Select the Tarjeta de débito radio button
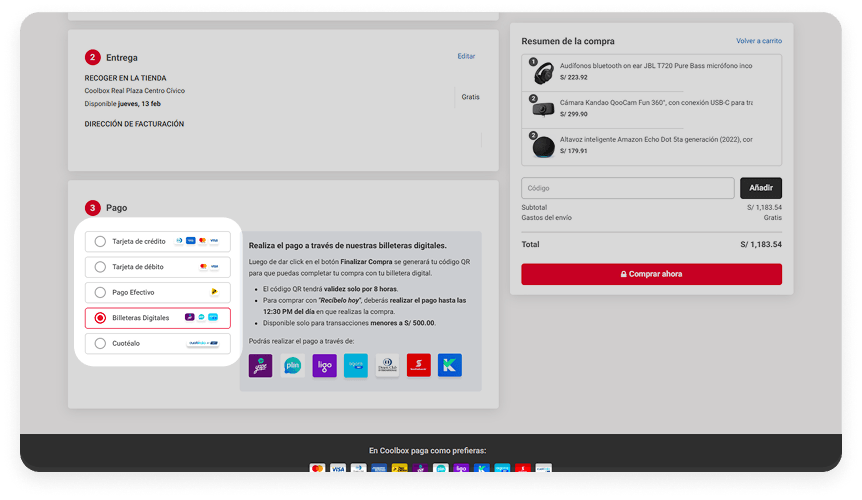The width and height of the screenshot is (862, 500). coord(100,267)
